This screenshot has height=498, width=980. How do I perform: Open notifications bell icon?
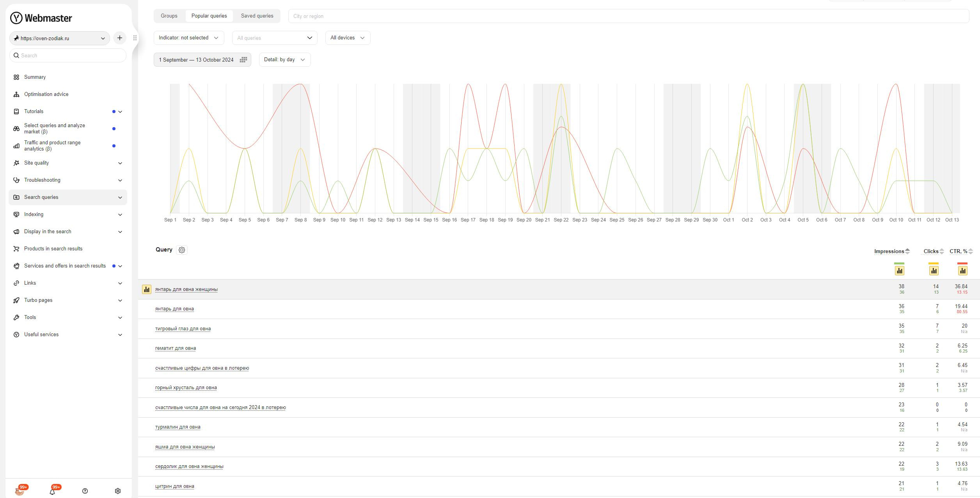click(x=52, y=491)
